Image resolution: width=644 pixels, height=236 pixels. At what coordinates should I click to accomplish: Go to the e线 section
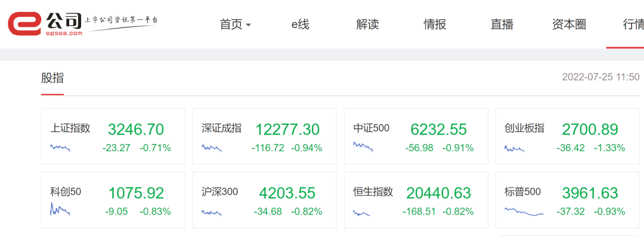click(x=300, y=24)
